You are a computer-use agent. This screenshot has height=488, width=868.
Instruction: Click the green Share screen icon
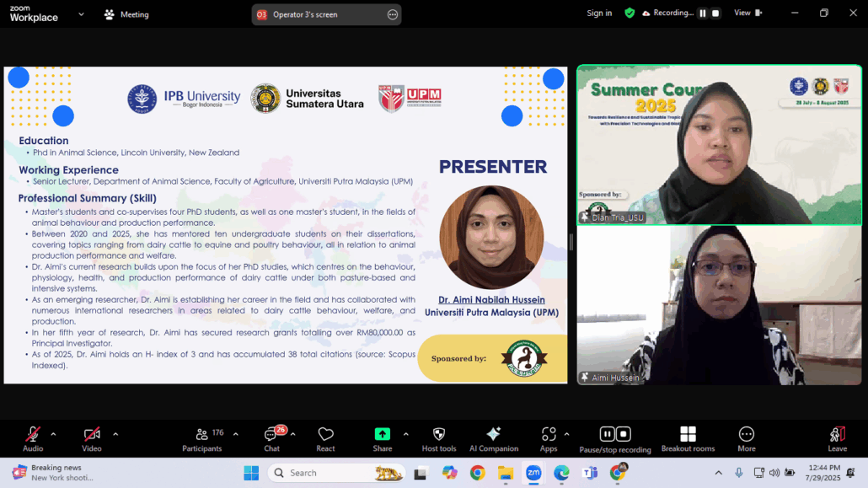[x=382, y=435]
